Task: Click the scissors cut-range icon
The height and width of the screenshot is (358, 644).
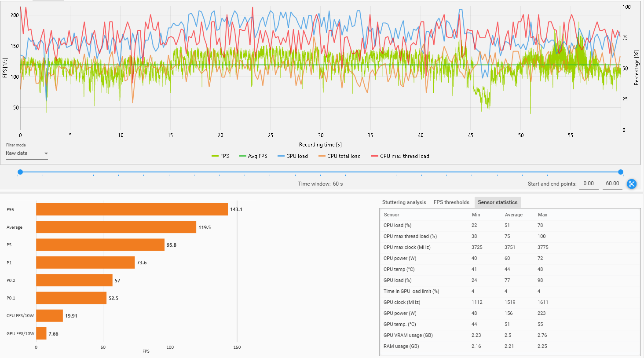Action: click(632, 184)
